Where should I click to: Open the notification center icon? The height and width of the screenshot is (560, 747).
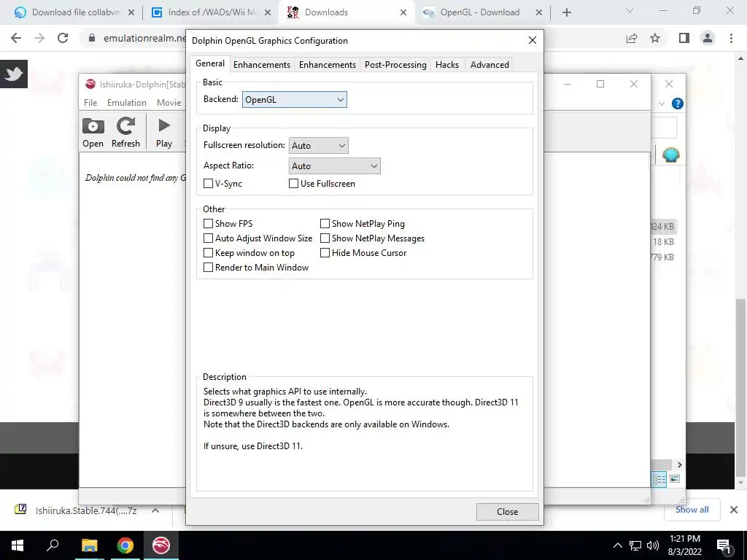724,545
